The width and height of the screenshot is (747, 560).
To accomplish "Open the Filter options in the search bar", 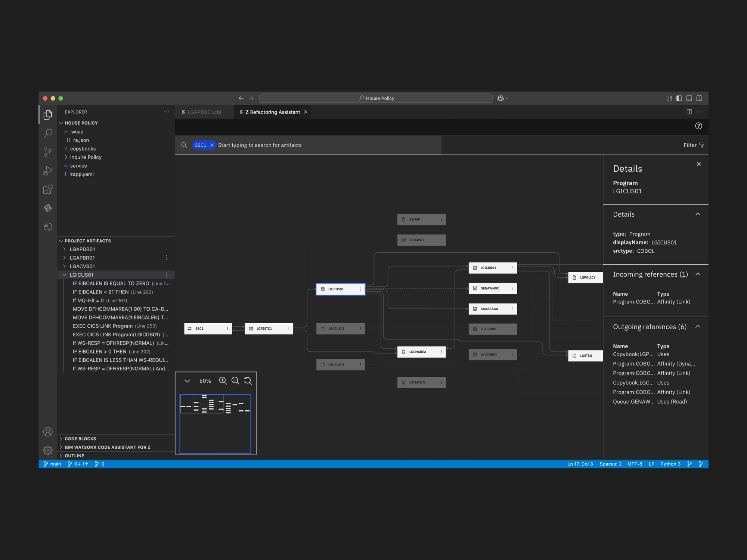I will (693, 145).
